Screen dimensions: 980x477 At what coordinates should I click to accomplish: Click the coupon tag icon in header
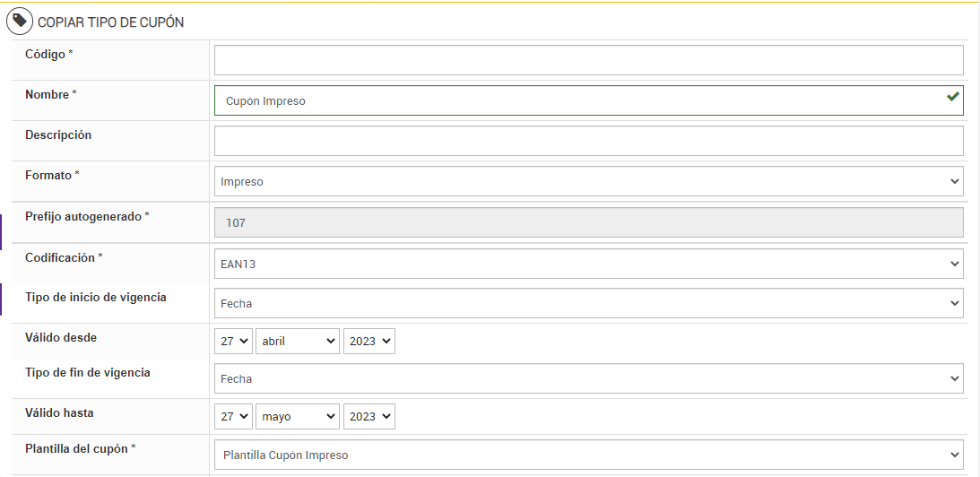point(20,22)
